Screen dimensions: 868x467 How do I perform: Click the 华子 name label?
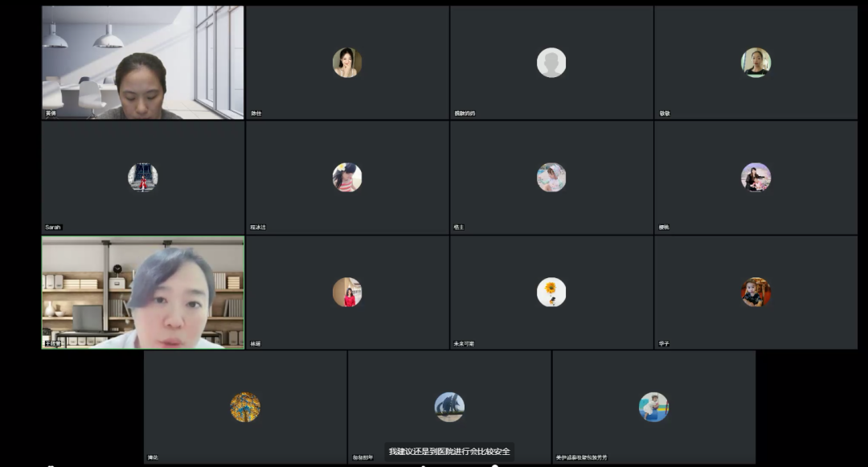665,343
